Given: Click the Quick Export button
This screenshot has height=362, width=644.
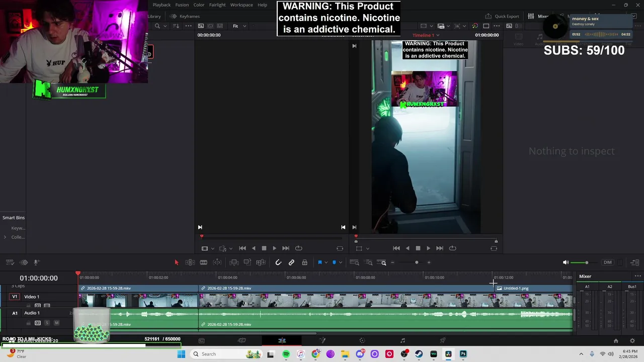Looking at the screenshot, I should point(502,16).
